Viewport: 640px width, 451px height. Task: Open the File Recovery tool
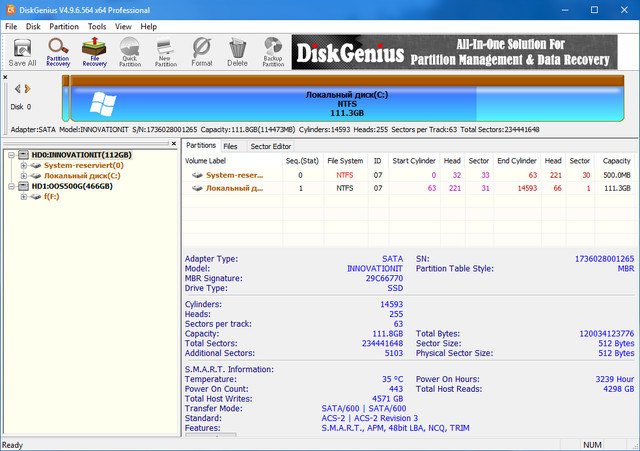click(94, 51)
